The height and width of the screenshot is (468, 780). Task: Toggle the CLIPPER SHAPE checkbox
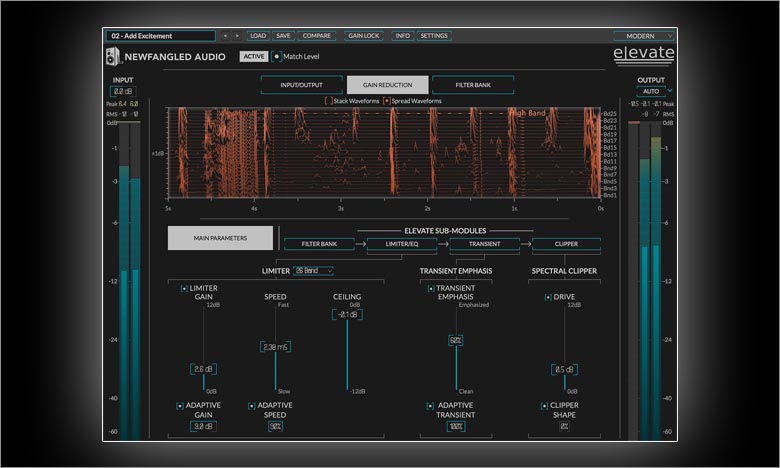544,406
